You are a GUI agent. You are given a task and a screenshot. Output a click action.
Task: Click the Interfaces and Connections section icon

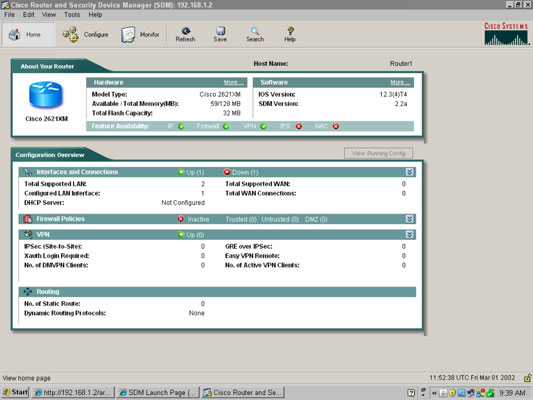(28, 172)
